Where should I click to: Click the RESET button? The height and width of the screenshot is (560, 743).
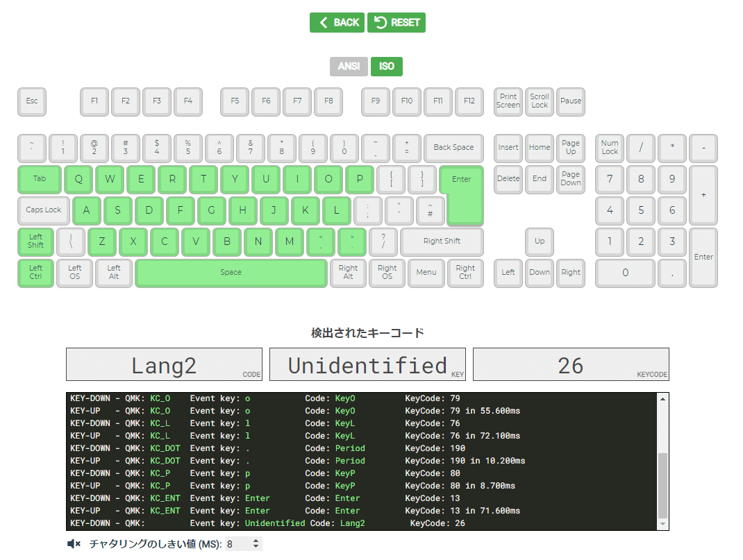[396, 22]
